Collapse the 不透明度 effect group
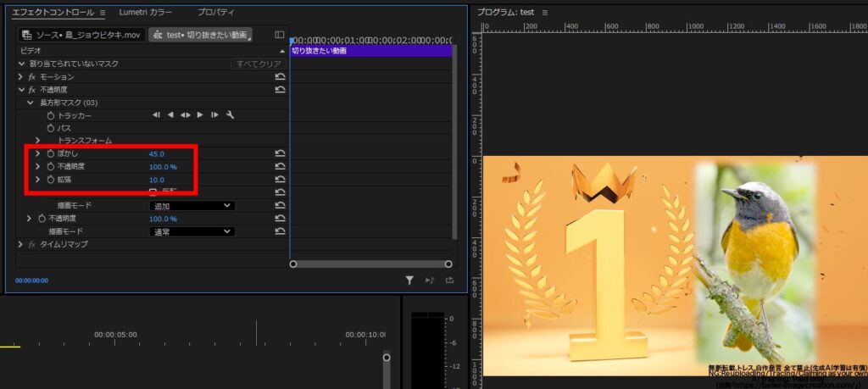Image resolution: width=868 pixels, height=389 pixels. click(21, 90)
